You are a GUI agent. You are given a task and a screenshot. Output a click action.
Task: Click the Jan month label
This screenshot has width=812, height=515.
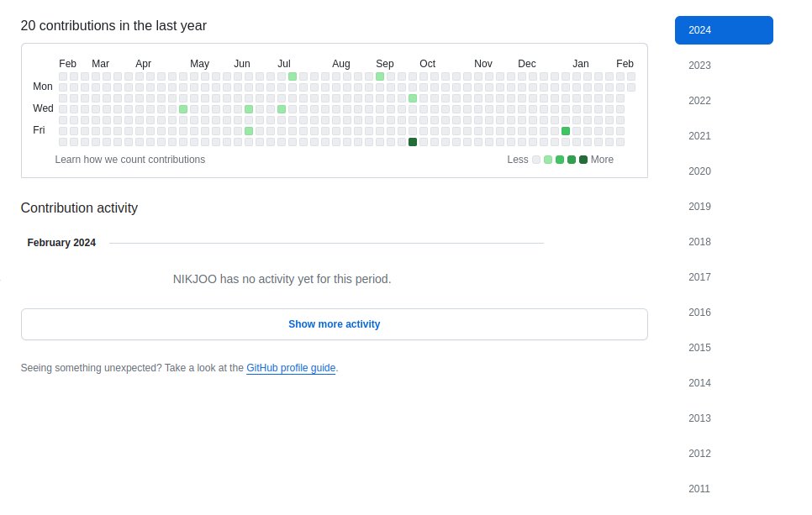[x=581, y=64]
